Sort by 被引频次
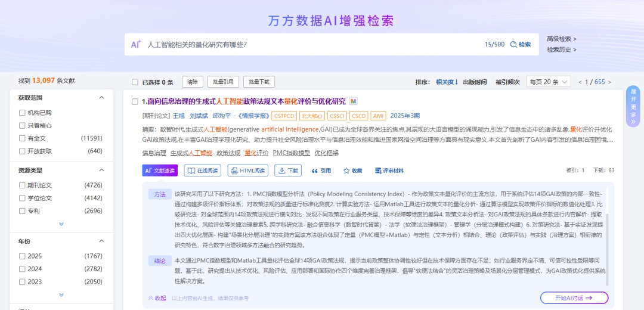The height and width of the screenshot is (310, 644). pyautogui.click(x=507, y=82)
